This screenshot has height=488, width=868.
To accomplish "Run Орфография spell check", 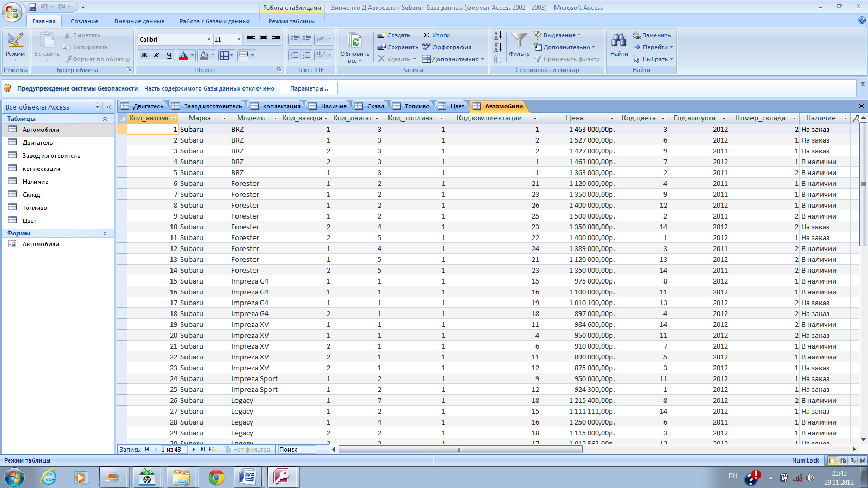I will click(x=447, y=47).
